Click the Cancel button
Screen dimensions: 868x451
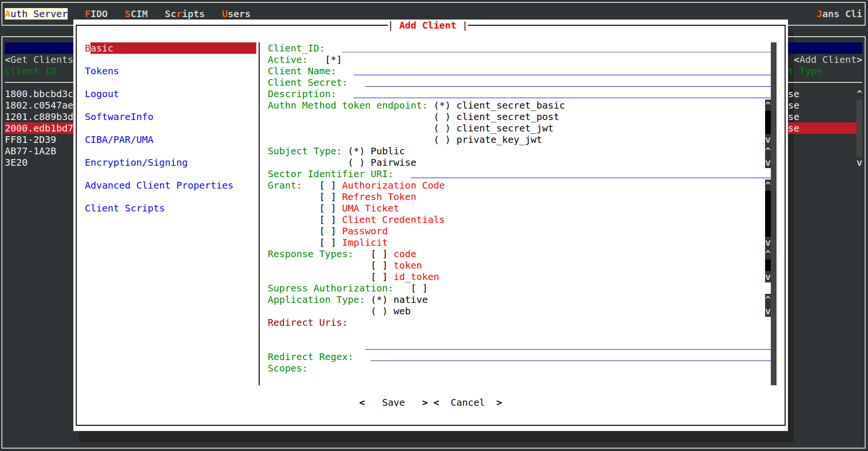point(467,402)
